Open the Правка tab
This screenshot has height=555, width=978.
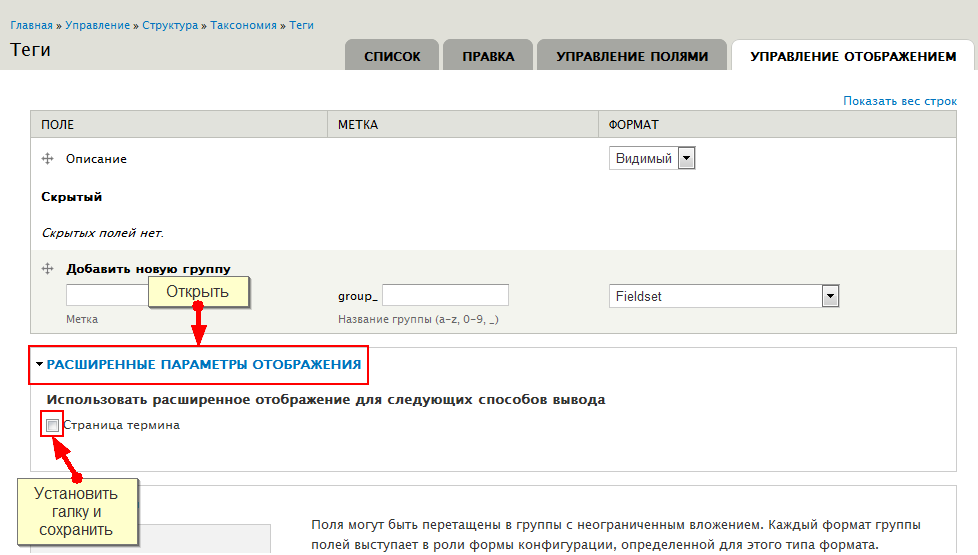[488, 57]
